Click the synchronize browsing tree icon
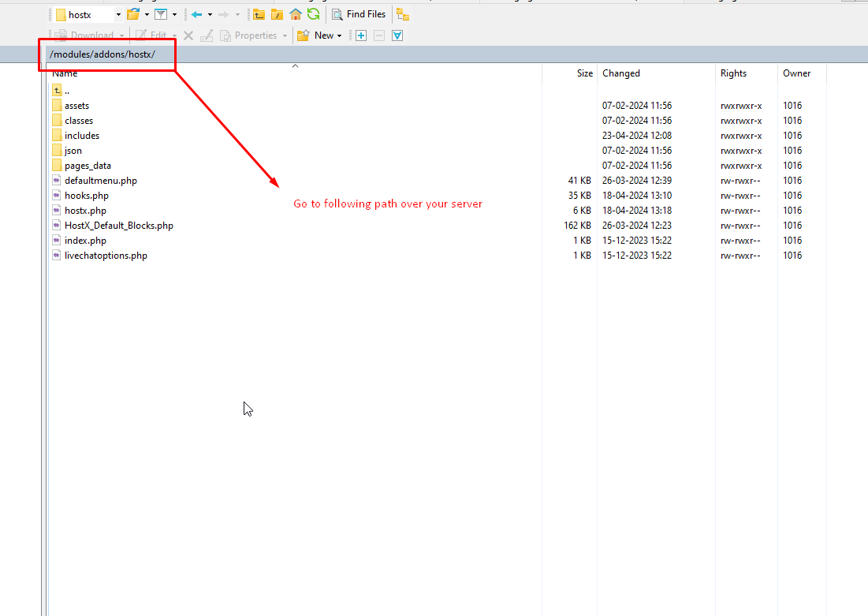This screenshot has width=868, height=616. [x=403, y=14]
